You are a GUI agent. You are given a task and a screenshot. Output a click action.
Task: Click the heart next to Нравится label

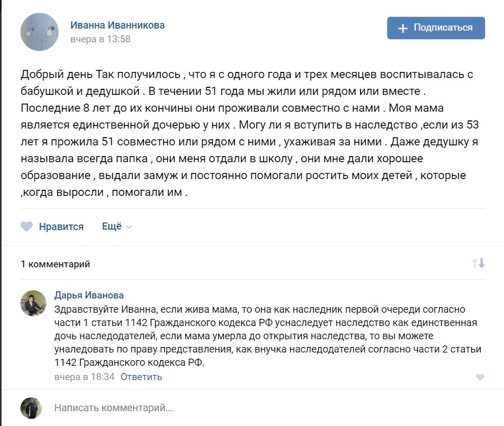(27, 227)
